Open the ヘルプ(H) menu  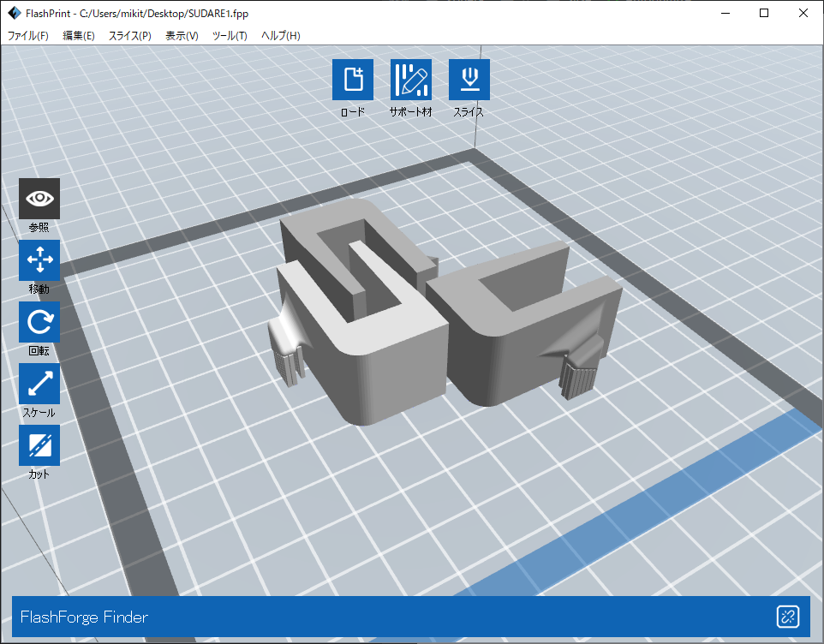(x=281, y=36)
